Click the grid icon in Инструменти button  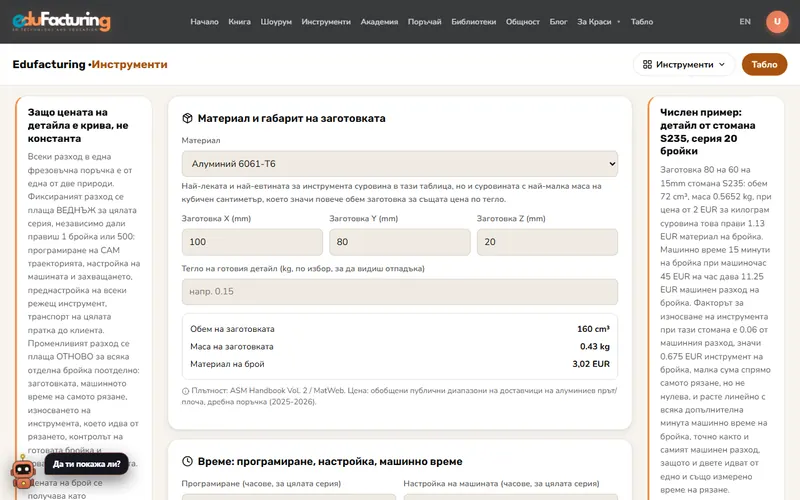[647, 64]
